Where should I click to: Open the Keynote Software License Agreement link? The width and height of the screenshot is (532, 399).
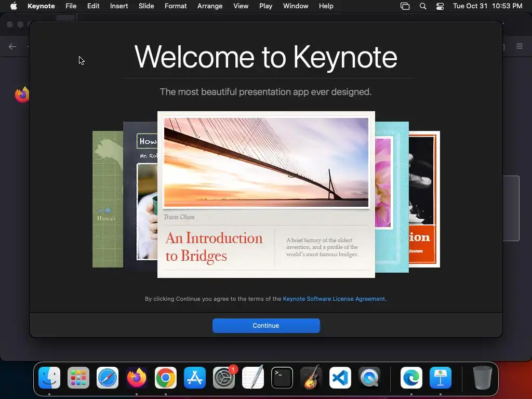tap(334, 299)
